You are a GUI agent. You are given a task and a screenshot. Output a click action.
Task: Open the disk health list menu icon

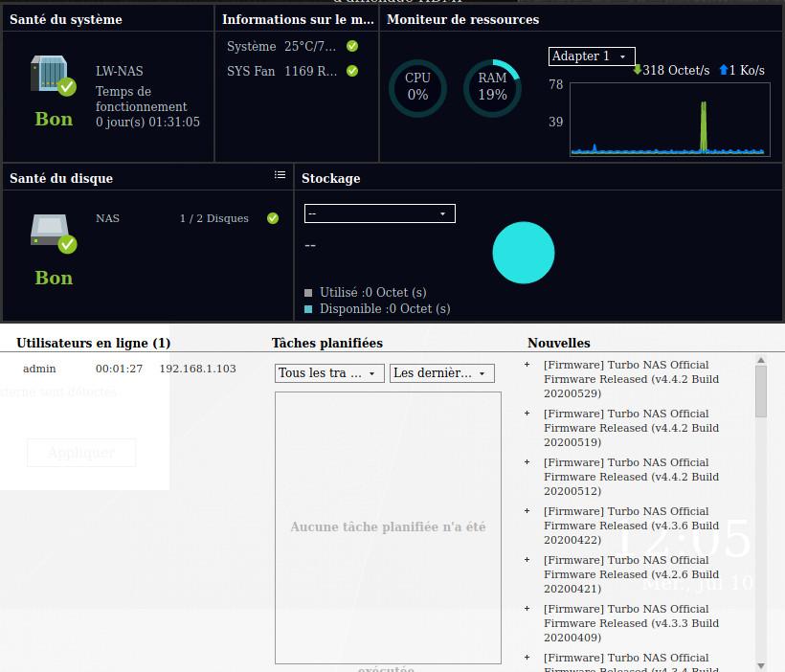click(x=280, y=175)
